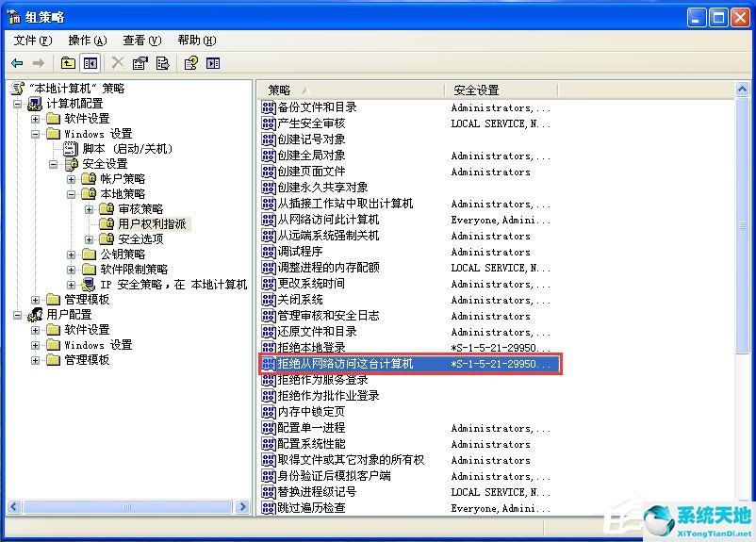
Task: Click the Up one level folder icon
Action: pos(68,63)
